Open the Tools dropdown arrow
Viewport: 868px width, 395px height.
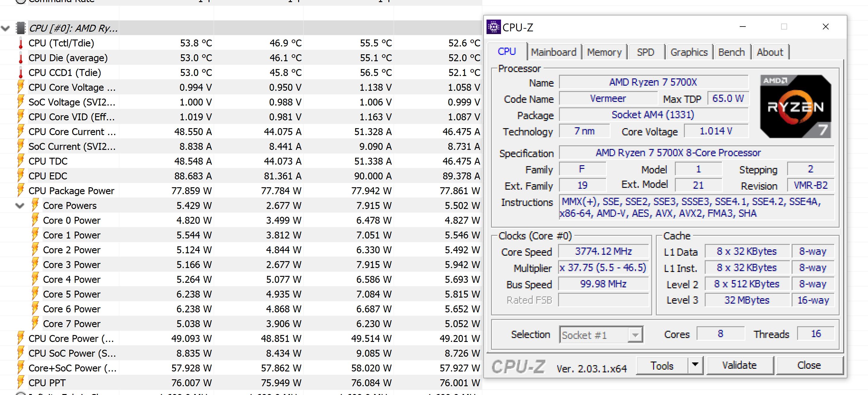[695, 365]
